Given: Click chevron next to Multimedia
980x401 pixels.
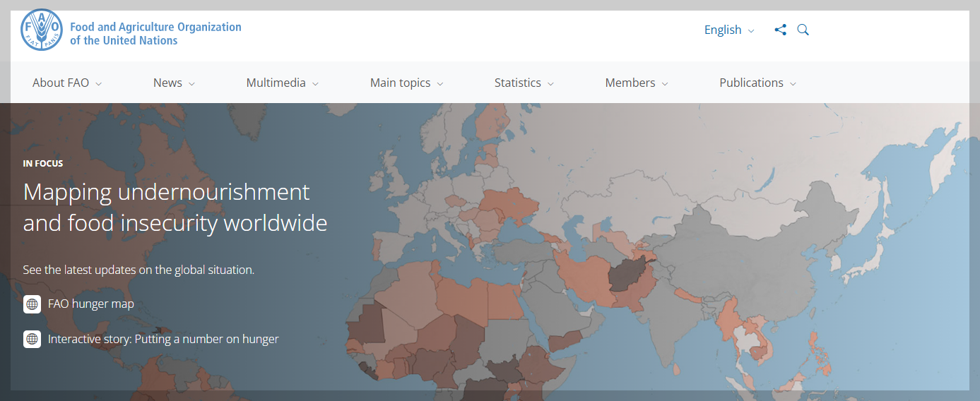Looking at the screenshot, I should [x=315, y=84].
